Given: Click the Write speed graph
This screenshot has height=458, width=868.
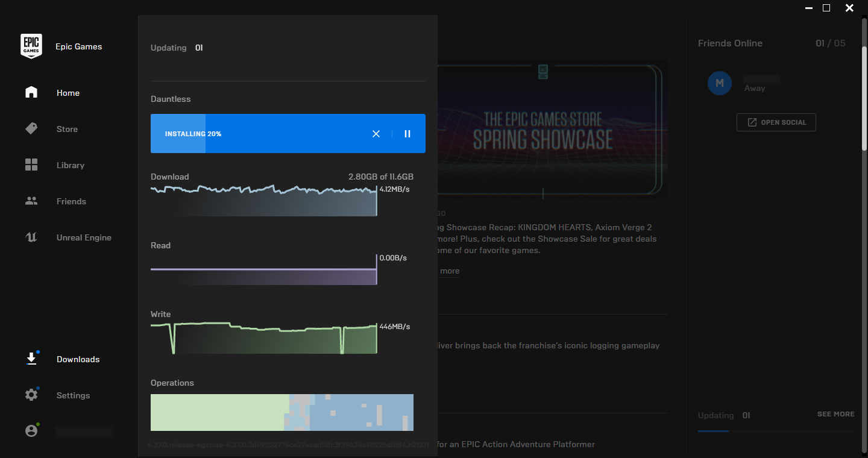Looking at the screenshot, I should pos(264,338).
